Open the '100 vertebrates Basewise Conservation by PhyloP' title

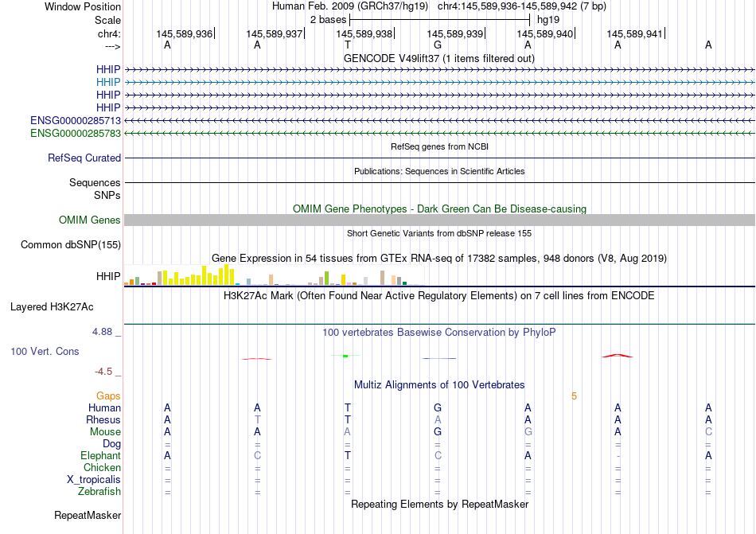tap(439, 332)
